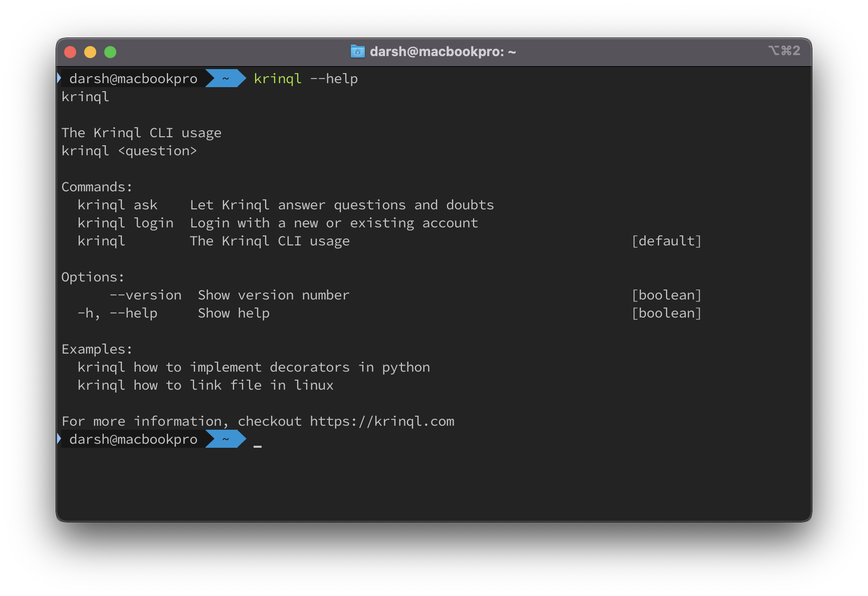The height and width of the screenshot is (596, 868).
Task: Click 'Let Krinql answer questions and doubts'
Action: tap(342, 205)
